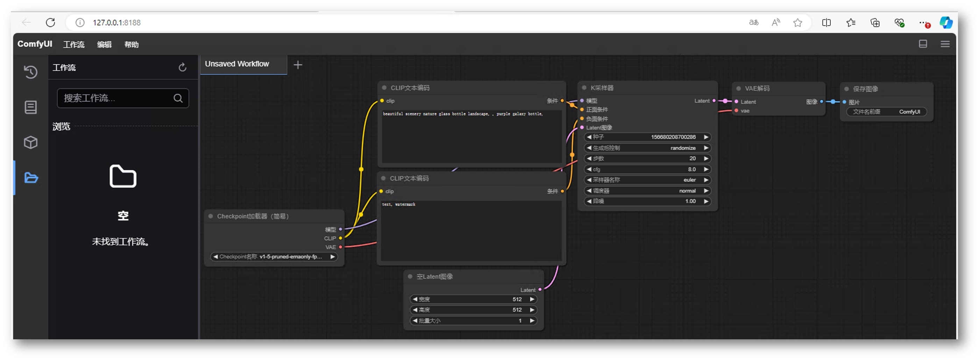
Task: Open browser translate icon
Action: click(753, 22)
